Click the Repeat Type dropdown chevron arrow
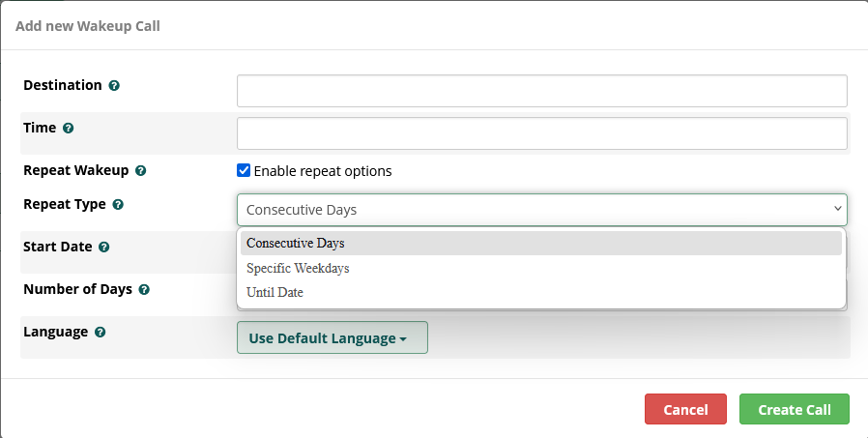 837,209
